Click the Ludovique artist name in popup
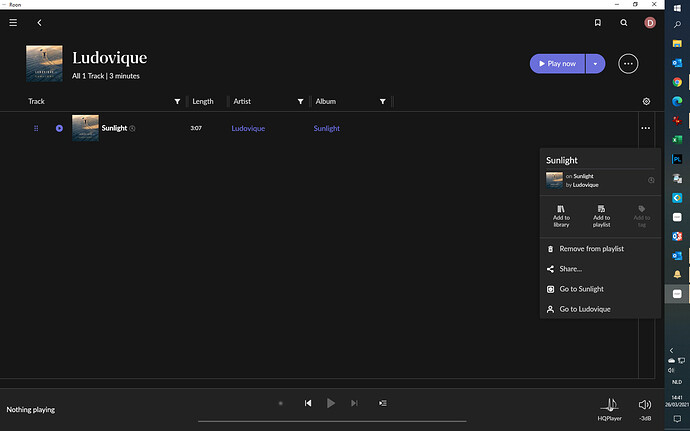The image size is (690, 431). click(x=586, y=185)
